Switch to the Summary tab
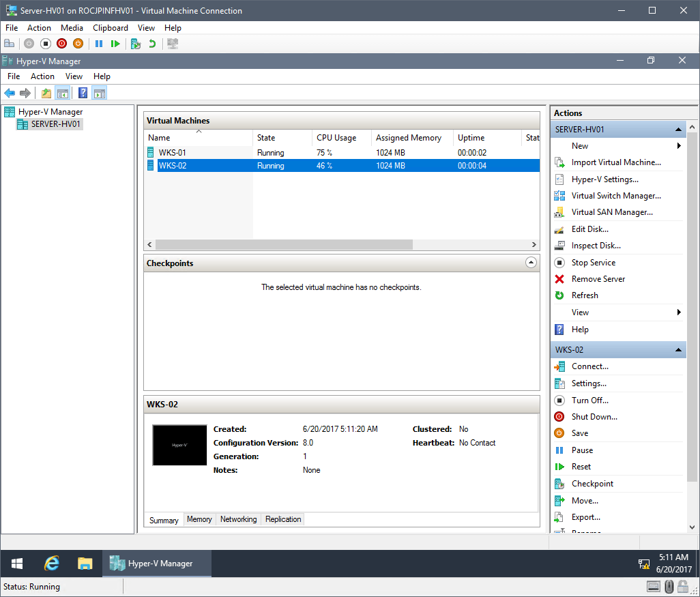This screenshot has width=700, height=597. [x=163, y=520]
